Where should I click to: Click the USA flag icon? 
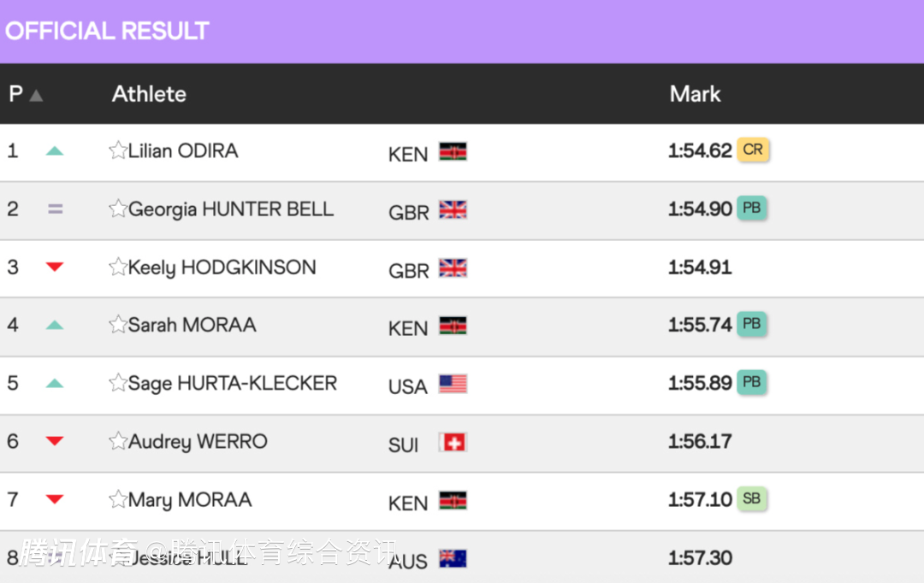pyautogui.click(x=453, y=384)
